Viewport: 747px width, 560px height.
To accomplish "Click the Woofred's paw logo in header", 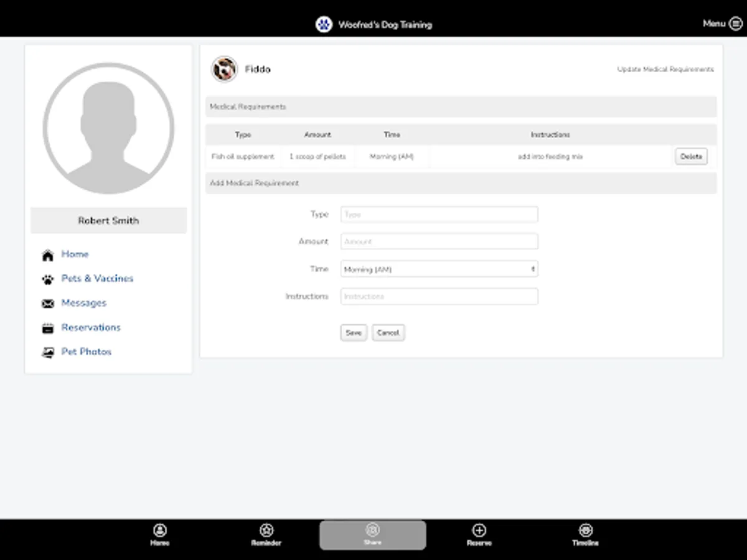I will 324,24.
